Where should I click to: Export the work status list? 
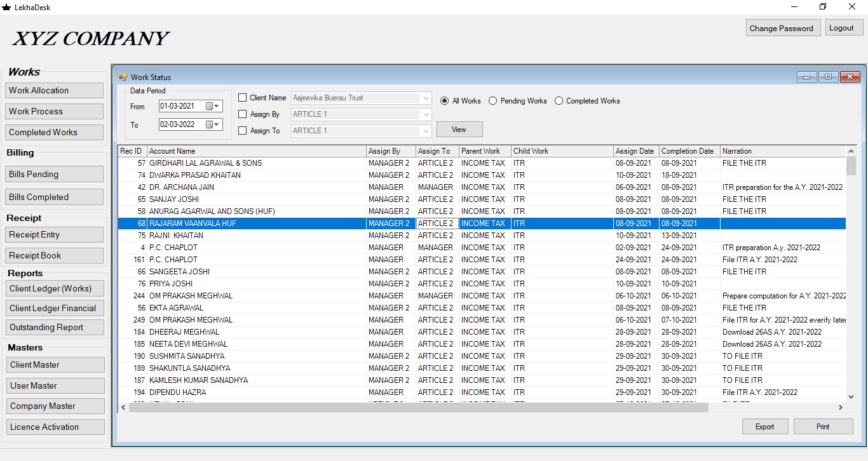(x=765, y=427)
